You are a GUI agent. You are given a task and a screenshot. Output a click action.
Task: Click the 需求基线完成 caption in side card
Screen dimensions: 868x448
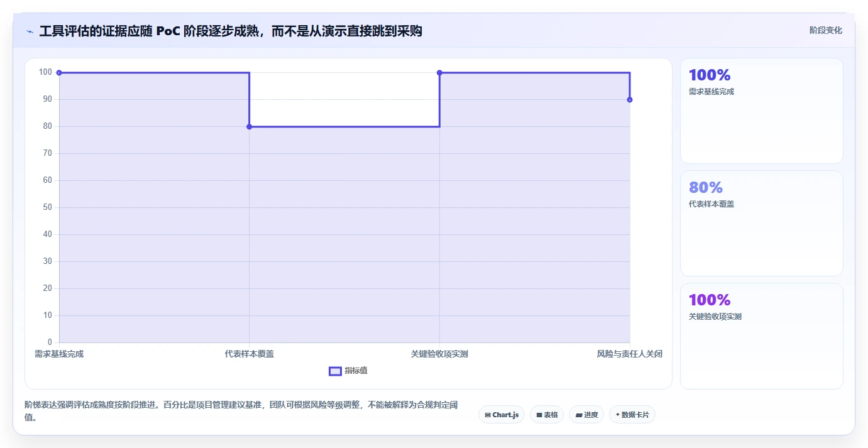tap(711, 92)
